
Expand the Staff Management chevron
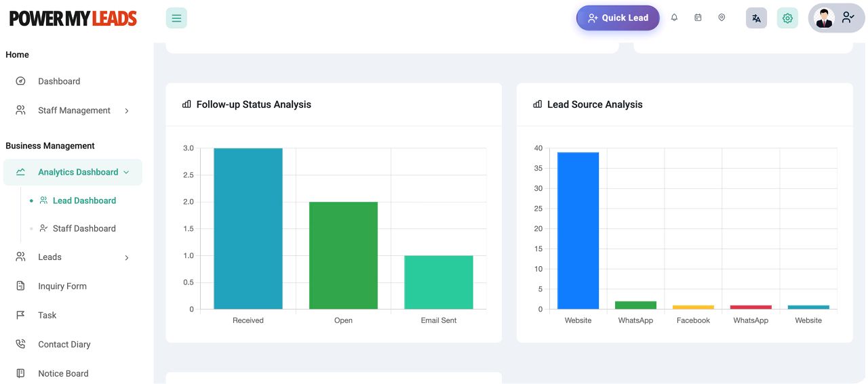pos(127,111)
